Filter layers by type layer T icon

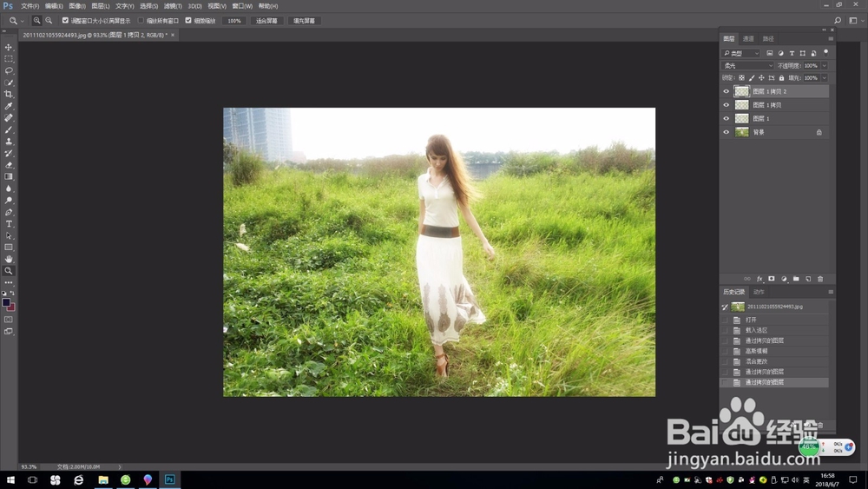(792, 53)
